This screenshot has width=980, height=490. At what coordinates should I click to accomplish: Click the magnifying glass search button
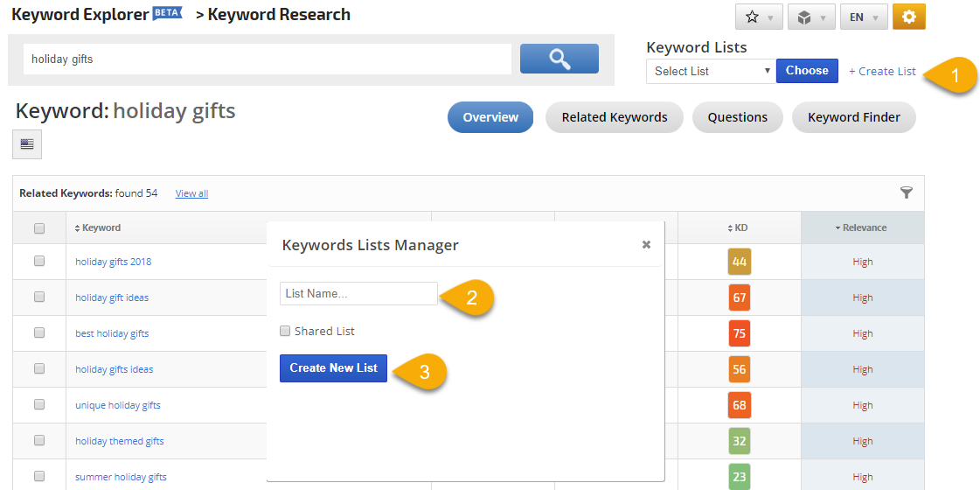coord(559,59)
